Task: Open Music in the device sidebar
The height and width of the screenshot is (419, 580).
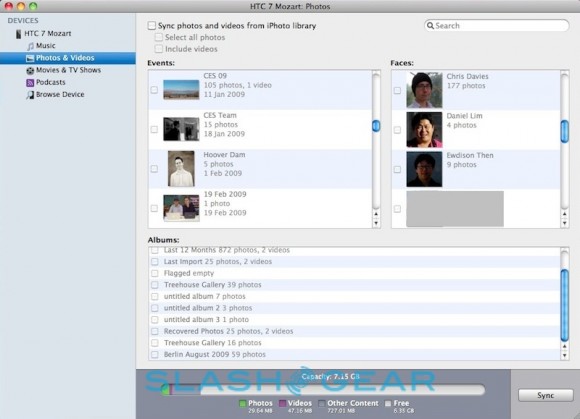Action: point(68,46)
